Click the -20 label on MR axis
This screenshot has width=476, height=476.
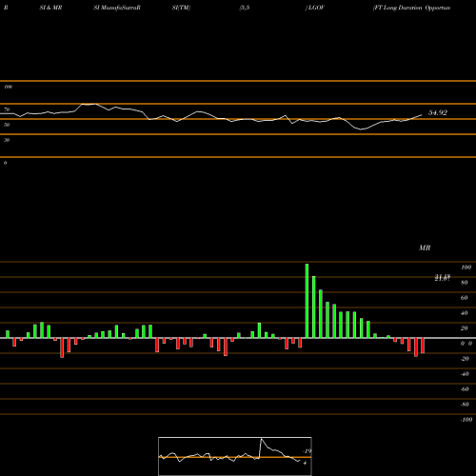click(465, 359)
